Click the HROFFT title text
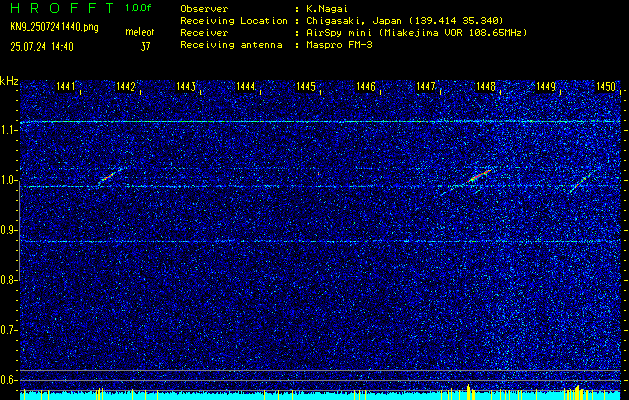This screenshot has width=629, height=400. pyautogui.click(x=62, y=8)
